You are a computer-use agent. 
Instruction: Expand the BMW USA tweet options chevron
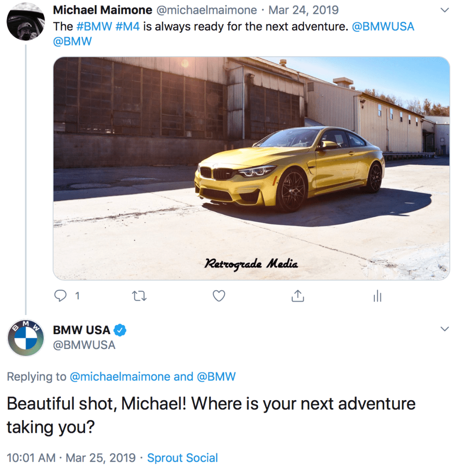[445, 329]
